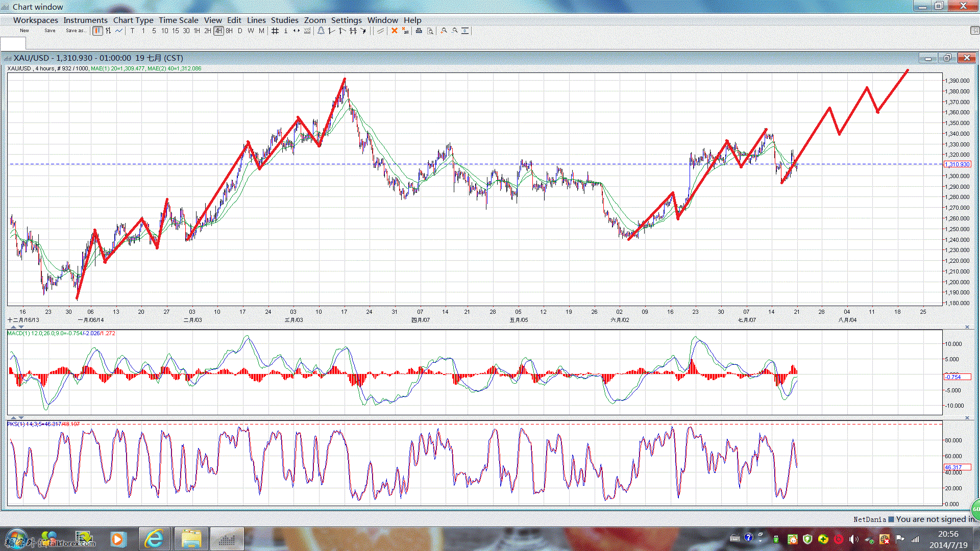Click the print icon

419,31
